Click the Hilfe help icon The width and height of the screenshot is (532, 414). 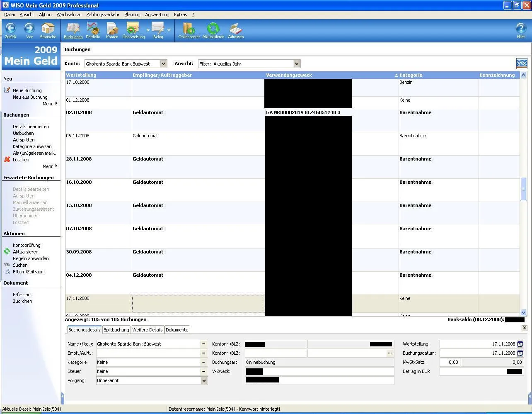(520, 29)
